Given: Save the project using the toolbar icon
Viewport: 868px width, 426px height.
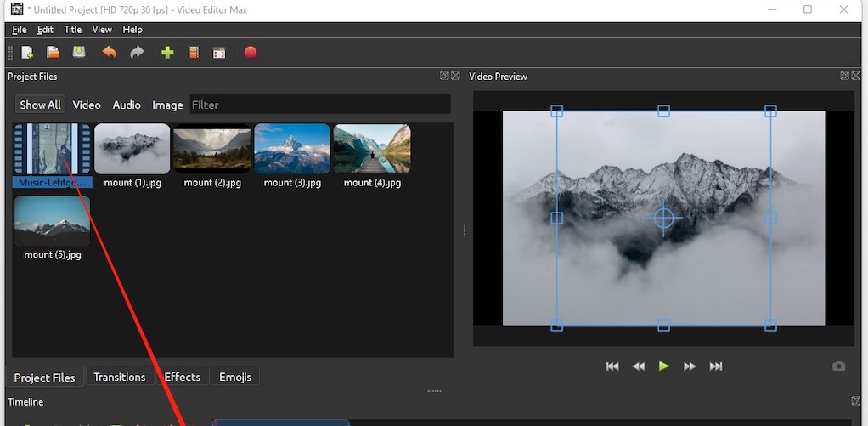Looking at the screenshot, I should click(x=79, y=53).
